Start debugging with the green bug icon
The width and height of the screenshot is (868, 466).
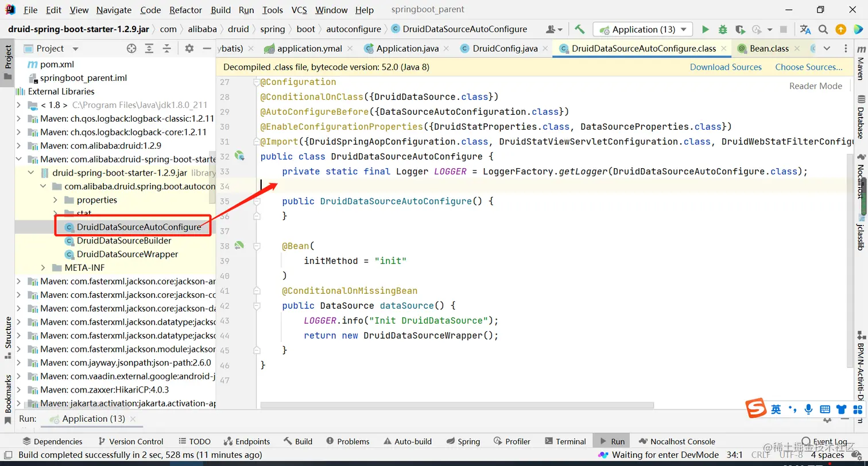723,29
